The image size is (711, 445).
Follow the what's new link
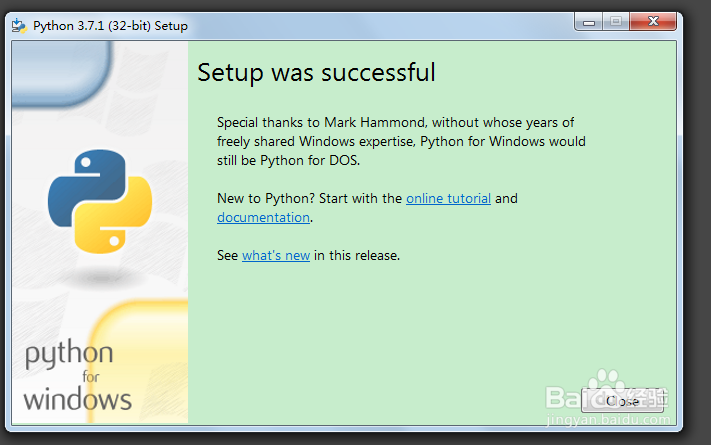[x=276, y=255]
